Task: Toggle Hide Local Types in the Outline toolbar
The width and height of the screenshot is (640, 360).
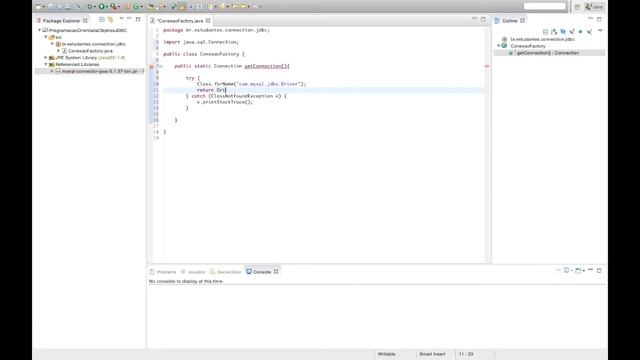Action: click(x=590, y=31)
